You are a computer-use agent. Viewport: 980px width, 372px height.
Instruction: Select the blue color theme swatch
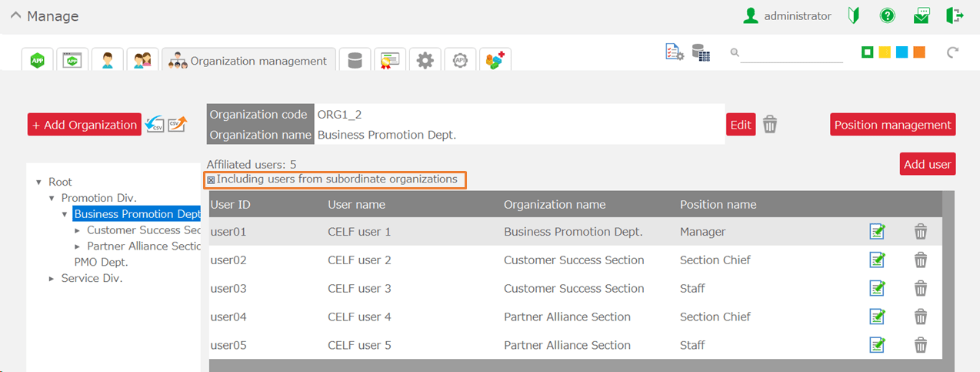tap(902, 52)
